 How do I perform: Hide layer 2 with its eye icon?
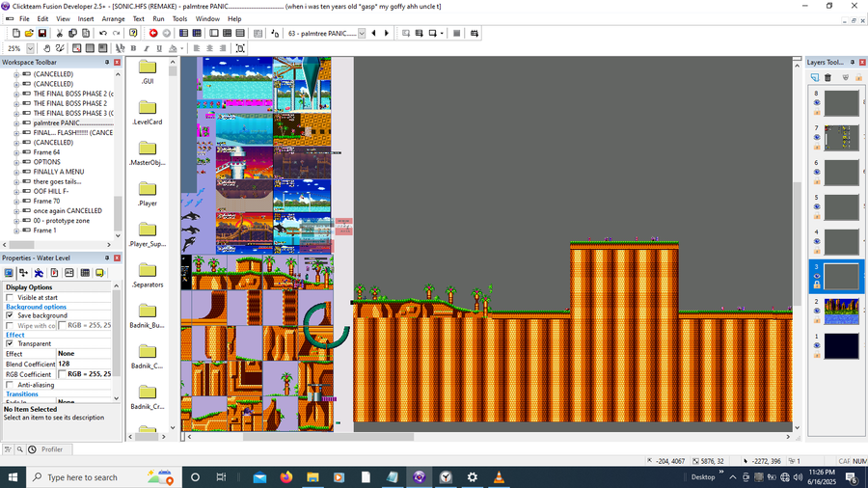(x=817, y=311)
